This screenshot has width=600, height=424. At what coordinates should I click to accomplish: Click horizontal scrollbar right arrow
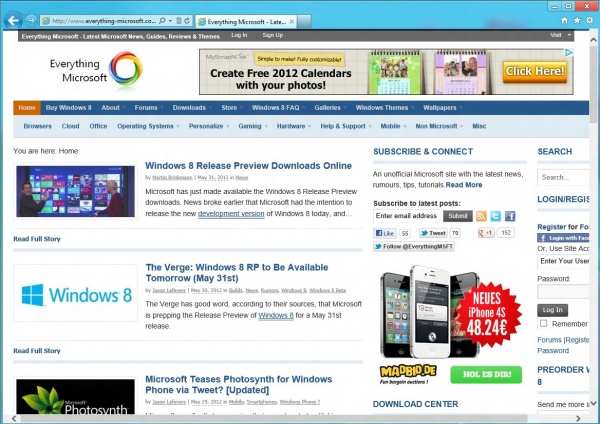click(579, 418)
